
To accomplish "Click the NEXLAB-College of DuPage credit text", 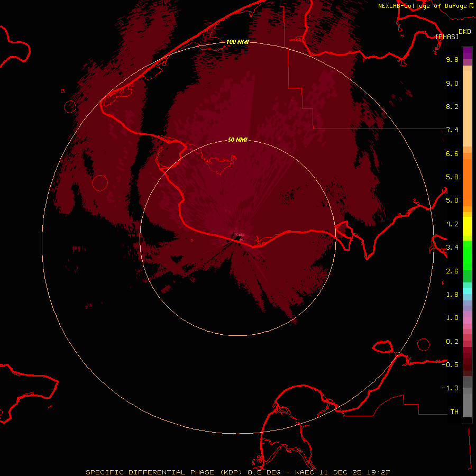I will (x=422, y=6).
